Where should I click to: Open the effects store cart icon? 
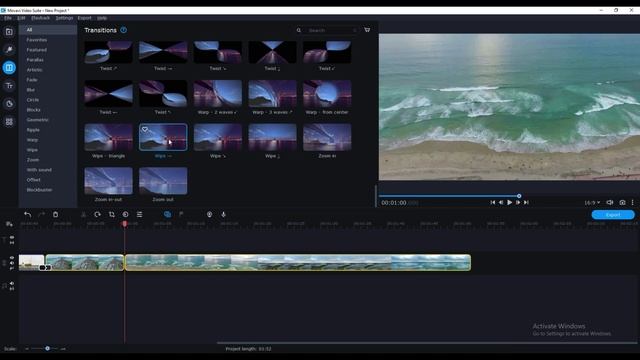[367, 30]
